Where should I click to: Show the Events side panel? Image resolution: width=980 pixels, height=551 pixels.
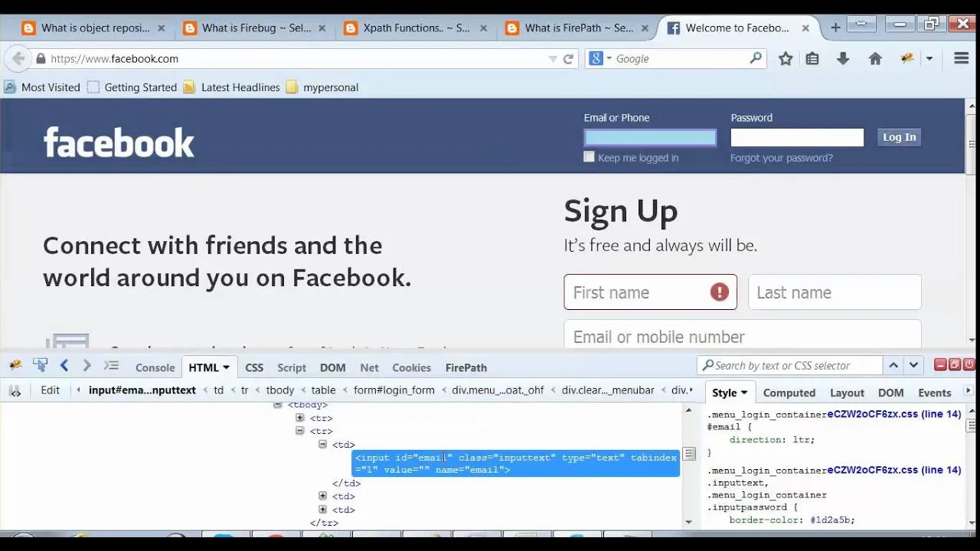(935, 393)
